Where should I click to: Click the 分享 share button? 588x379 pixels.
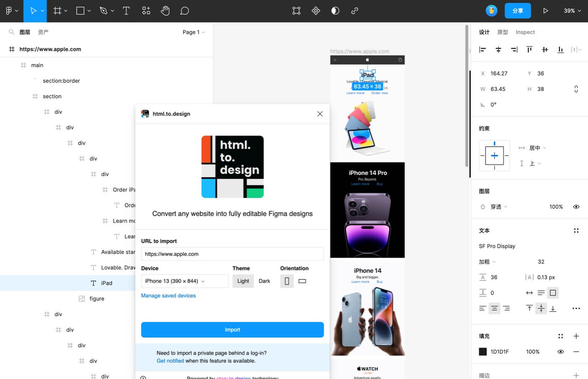click(x=518, y=11)
